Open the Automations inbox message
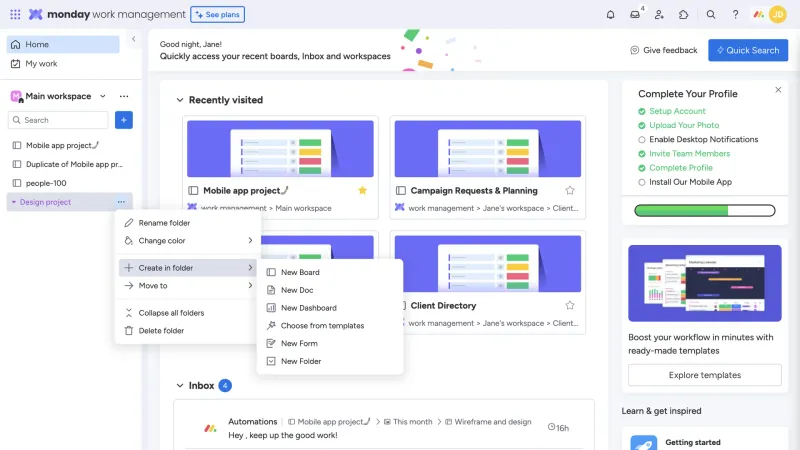The width and height of the screenshot is (800, 450). [384, 428]
